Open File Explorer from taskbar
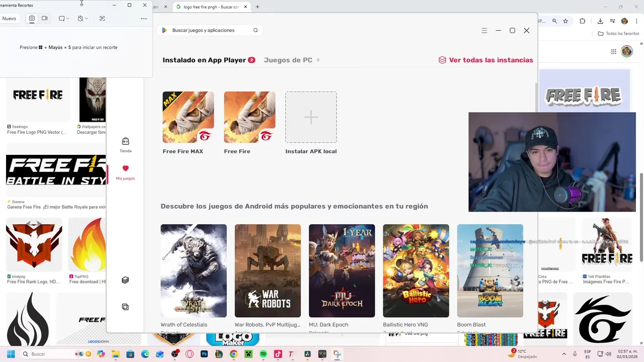Viewport: 644px width, 362px height. [116, 354]
